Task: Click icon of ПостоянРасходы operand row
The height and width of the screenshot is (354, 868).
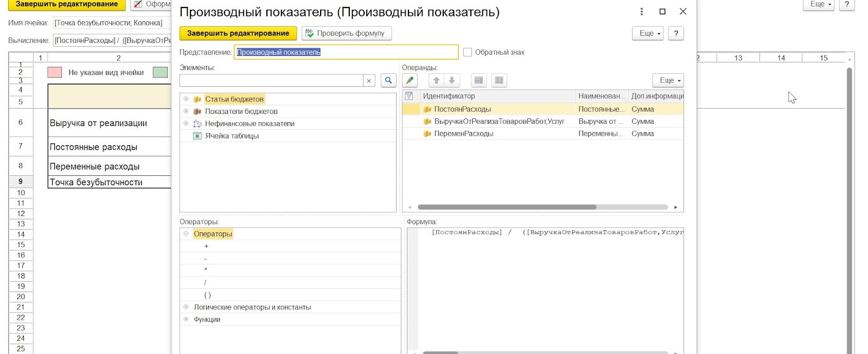Action: point(427,109)
